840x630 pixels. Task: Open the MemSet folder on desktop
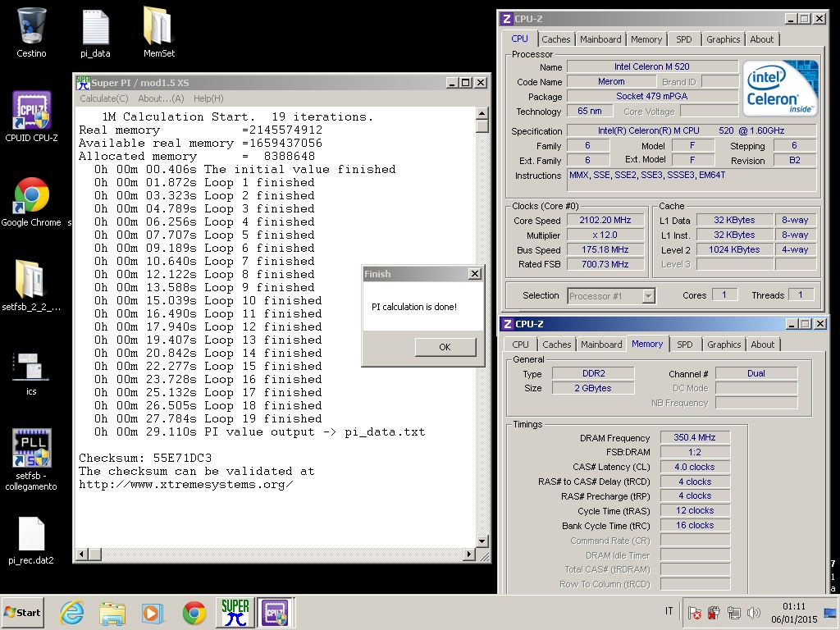click(158, 31)
